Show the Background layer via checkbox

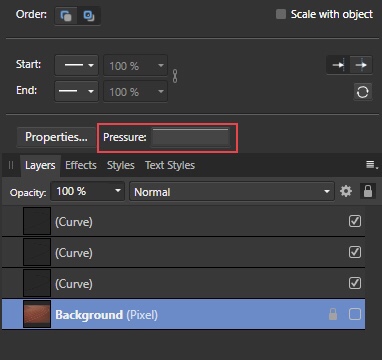click(354, 314)
